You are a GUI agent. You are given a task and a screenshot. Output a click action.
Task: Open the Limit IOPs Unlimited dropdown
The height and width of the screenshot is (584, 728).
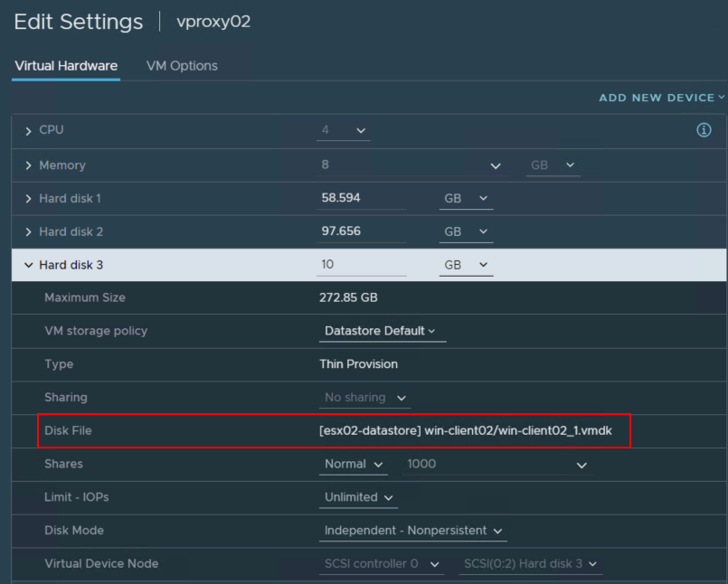point(359,497)
